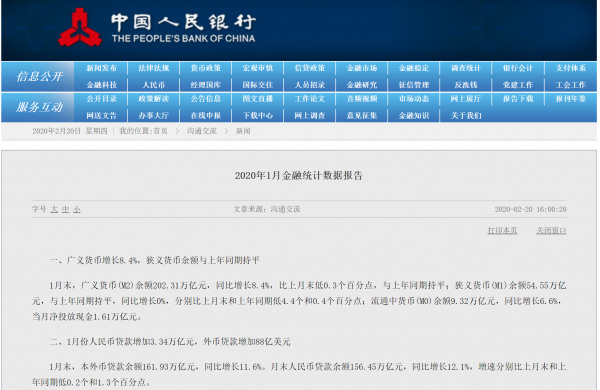Navigate to 网上调查
The height and width of the screenshot is (390, 600).
point(310,116)
